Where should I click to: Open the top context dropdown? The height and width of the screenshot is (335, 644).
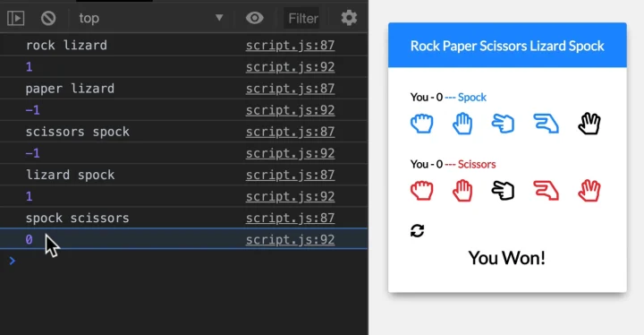click(x=151, y=18)
